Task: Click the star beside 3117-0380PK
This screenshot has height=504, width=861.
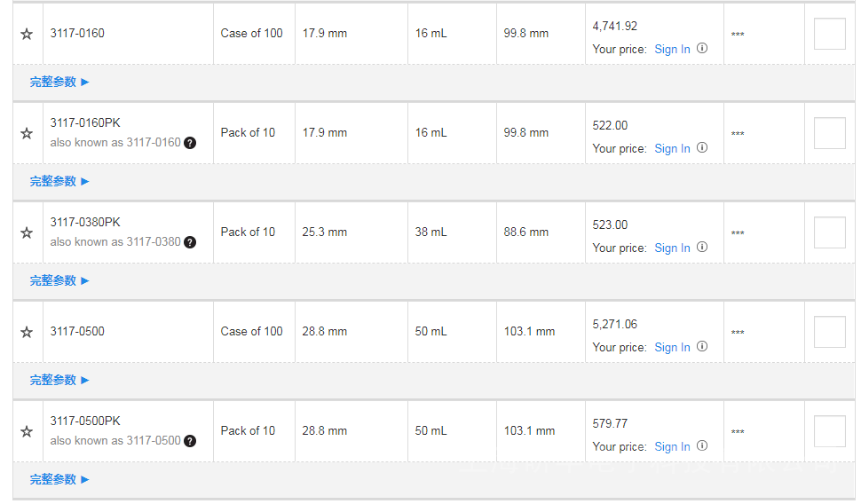Action: point(27,232)
